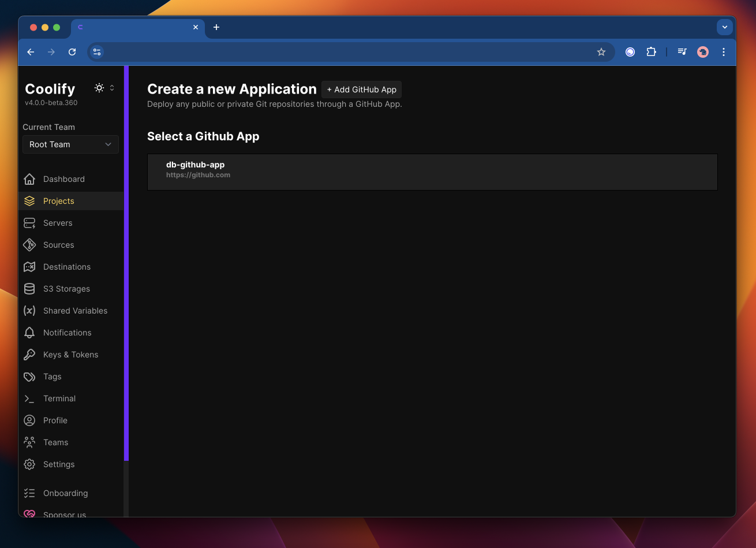Expand the Root Team dropdown

pos(70,144)
